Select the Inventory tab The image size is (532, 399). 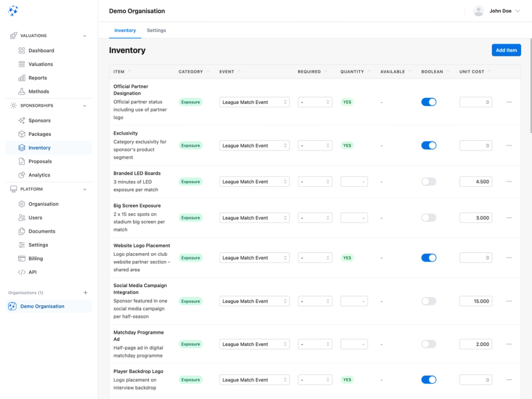(125, 30)
